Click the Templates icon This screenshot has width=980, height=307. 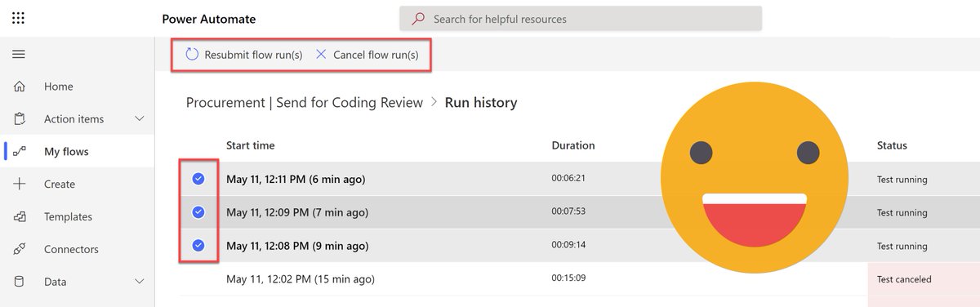click(x=20, y=216)
